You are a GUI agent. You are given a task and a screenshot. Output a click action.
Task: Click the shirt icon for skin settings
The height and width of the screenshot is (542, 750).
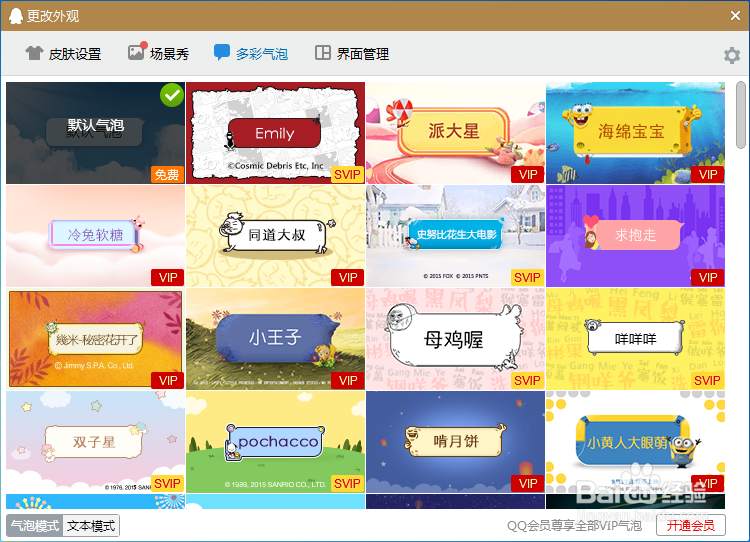tap(34, 53)
